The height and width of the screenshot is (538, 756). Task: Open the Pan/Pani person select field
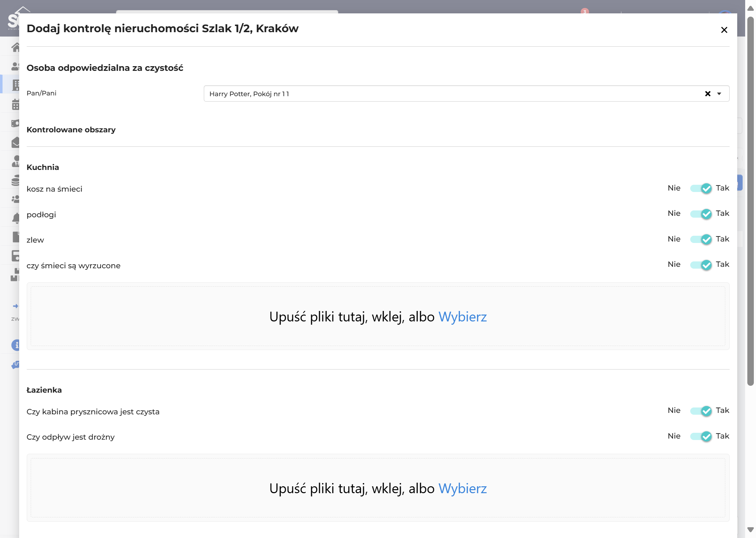pyautogui.click(x=466, y=94)
